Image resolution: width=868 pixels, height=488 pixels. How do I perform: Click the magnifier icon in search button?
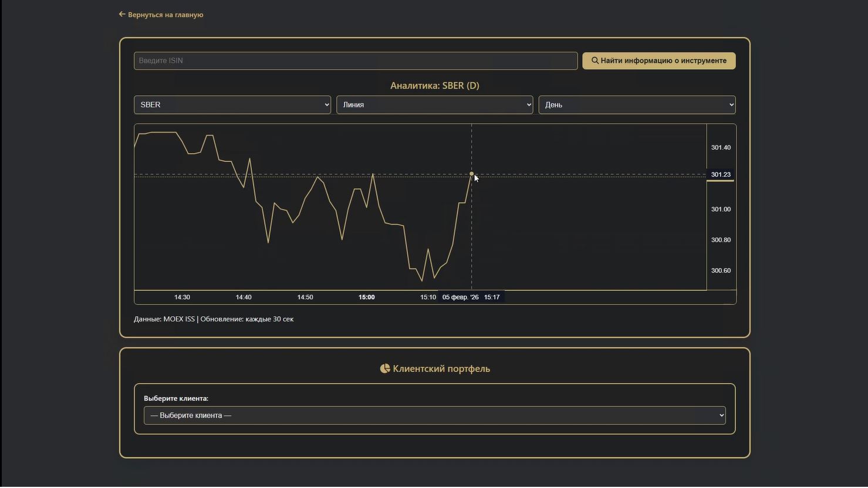(595, 60)
